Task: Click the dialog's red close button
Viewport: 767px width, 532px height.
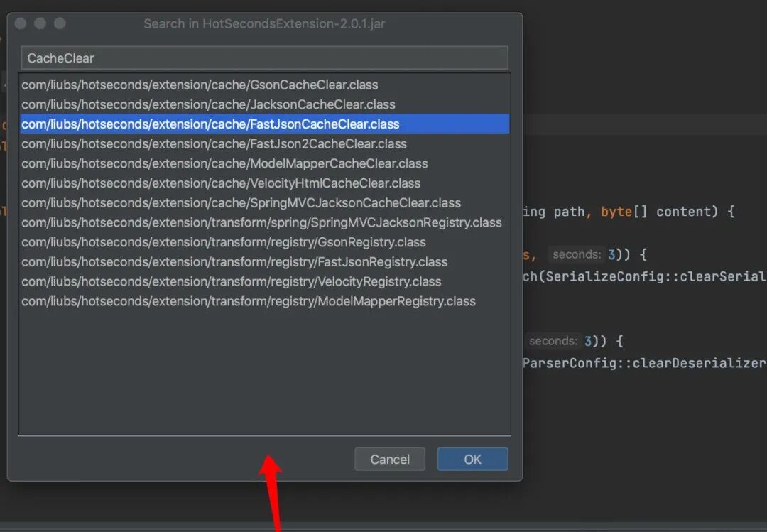Action: pyautogui.click(x=21, y=23)
